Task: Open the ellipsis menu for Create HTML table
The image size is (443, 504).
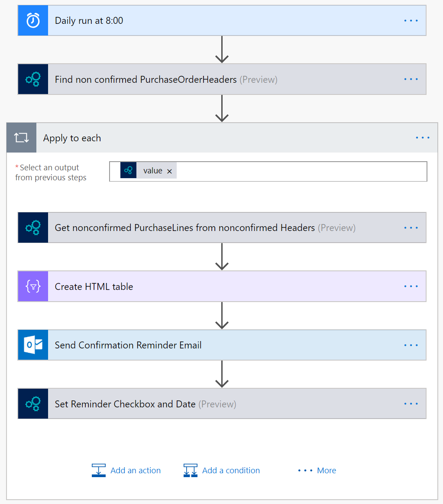Action: 411,286
